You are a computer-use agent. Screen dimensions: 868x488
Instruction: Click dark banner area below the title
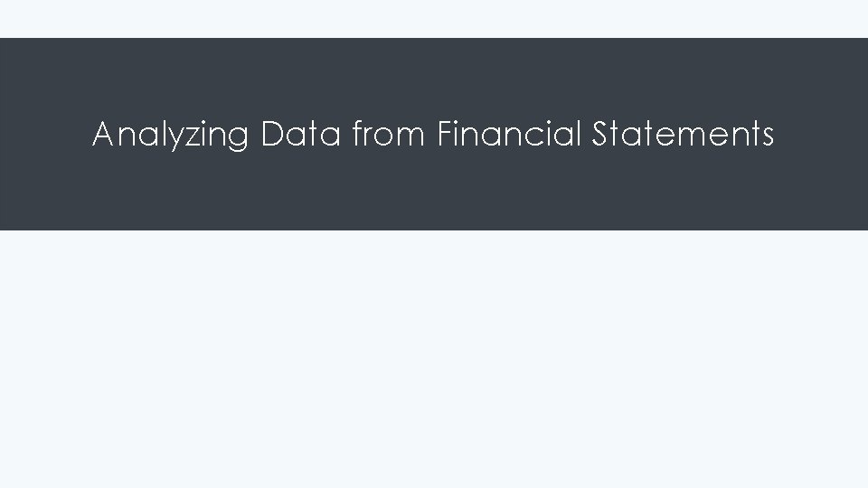click(434, 199)
